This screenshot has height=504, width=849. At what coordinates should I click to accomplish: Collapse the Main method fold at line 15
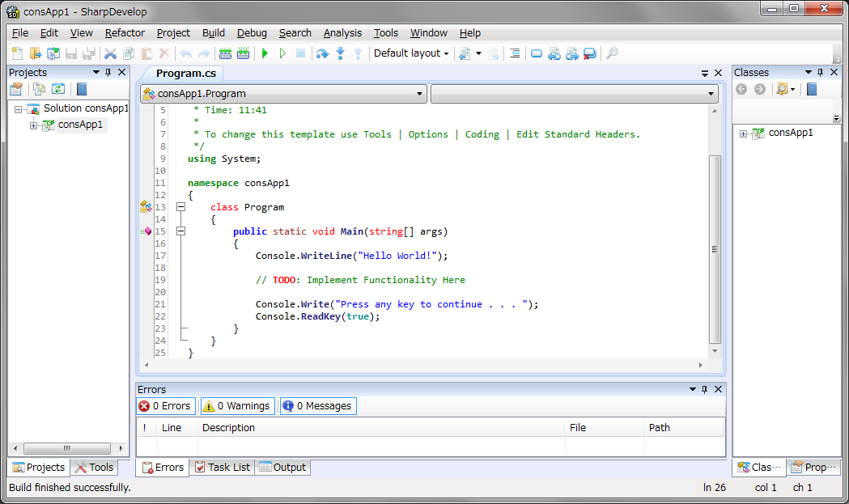181,231
